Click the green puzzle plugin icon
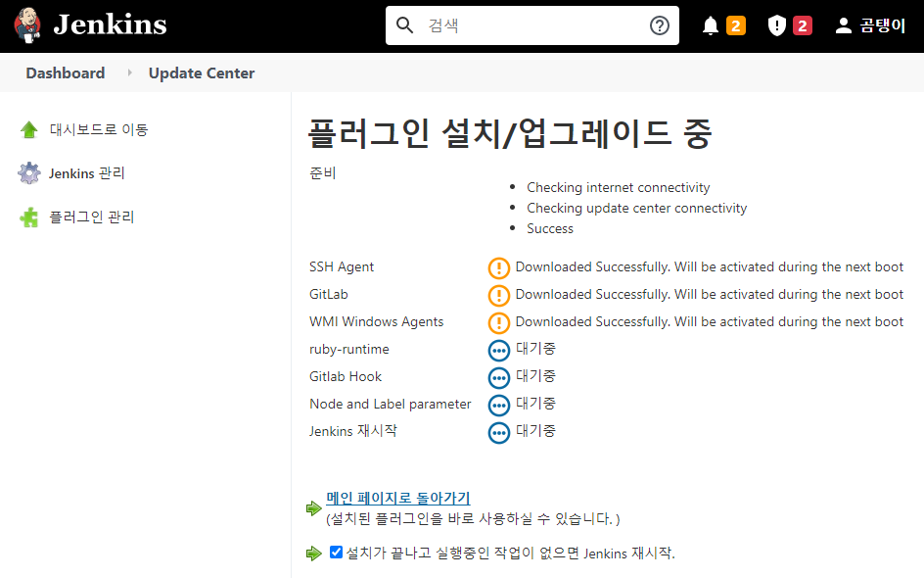 (x=29, y=217)
